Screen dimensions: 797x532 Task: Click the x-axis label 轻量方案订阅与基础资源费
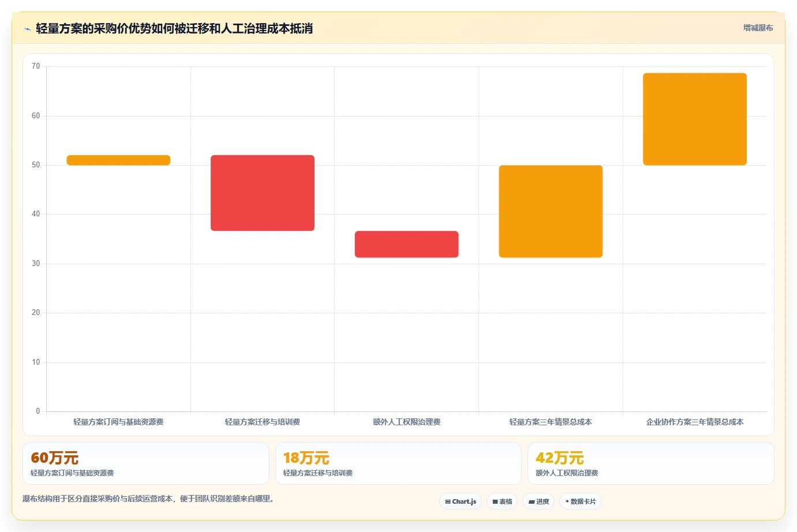(118, 422)
